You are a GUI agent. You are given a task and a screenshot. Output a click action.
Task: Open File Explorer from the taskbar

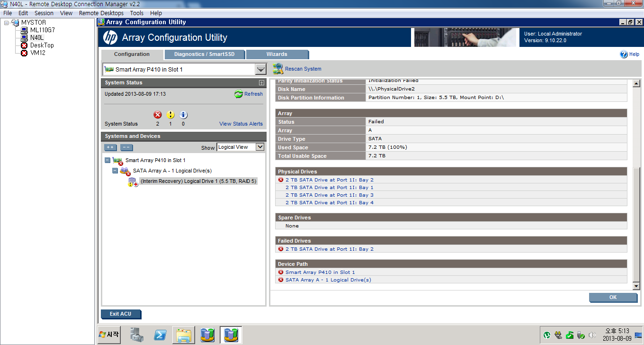tap(184, 335)
